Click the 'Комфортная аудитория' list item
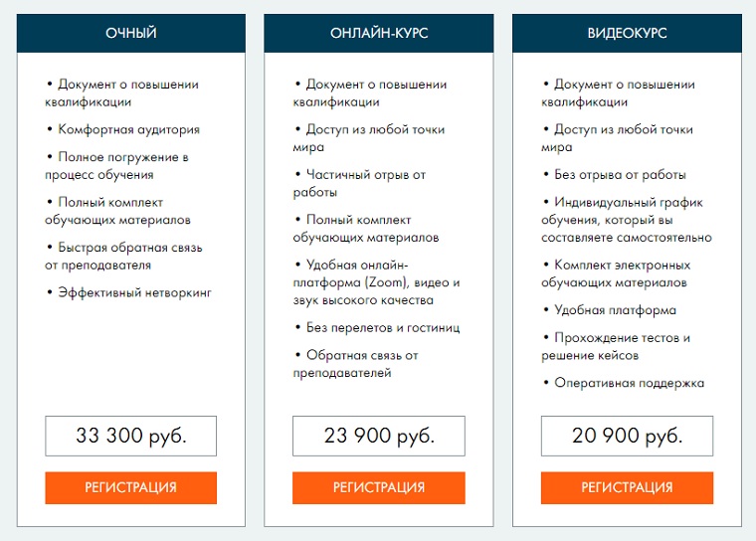This screenshot has width=756, height=541. pyautogui.click(x=128, y=129)
